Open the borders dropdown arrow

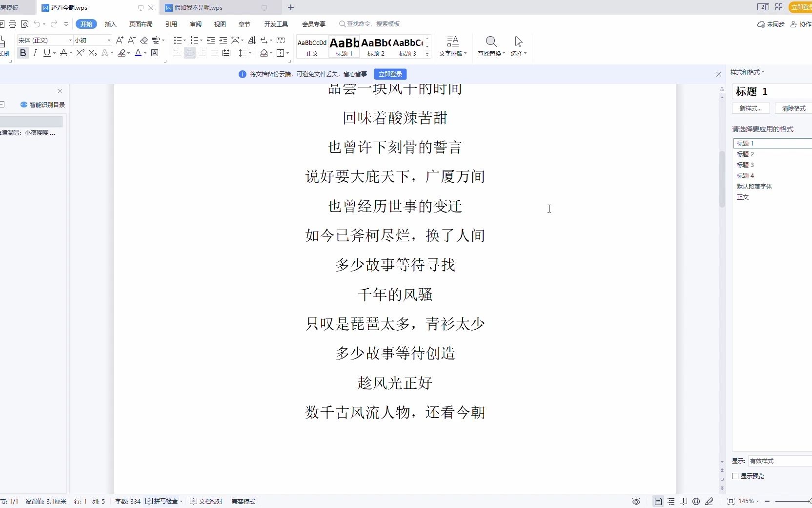(287, 53)
